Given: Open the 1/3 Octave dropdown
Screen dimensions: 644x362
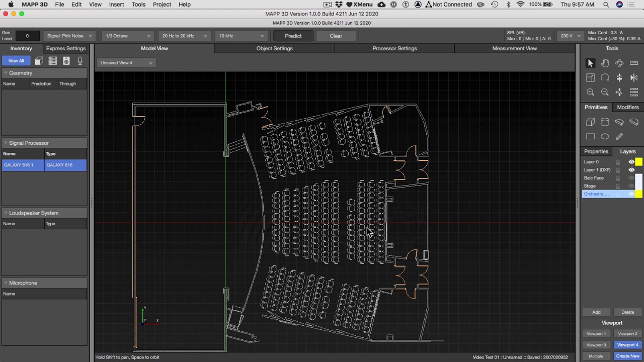Looking at the screenshot, I should tap(128, 36).
